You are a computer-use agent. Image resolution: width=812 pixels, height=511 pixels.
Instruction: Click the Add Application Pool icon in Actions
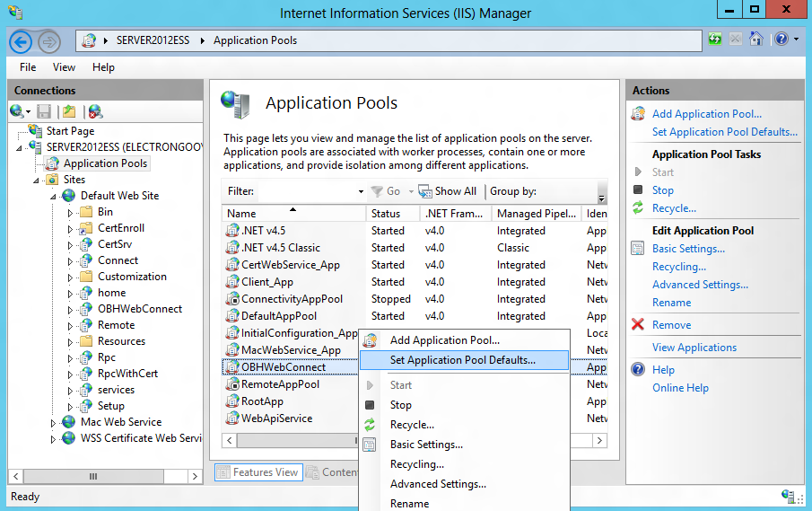[x=638, y=113]
